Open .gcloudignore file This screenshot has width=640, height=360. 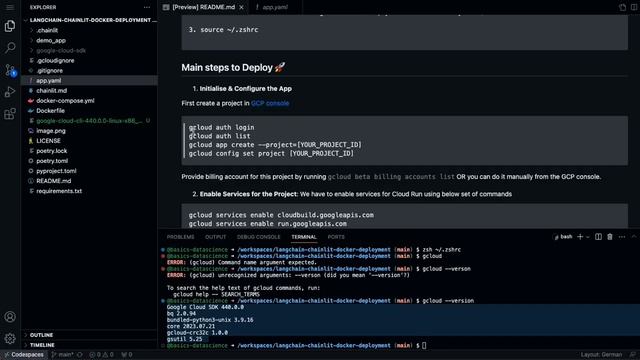pyautogui.click(x=90, y=60)
